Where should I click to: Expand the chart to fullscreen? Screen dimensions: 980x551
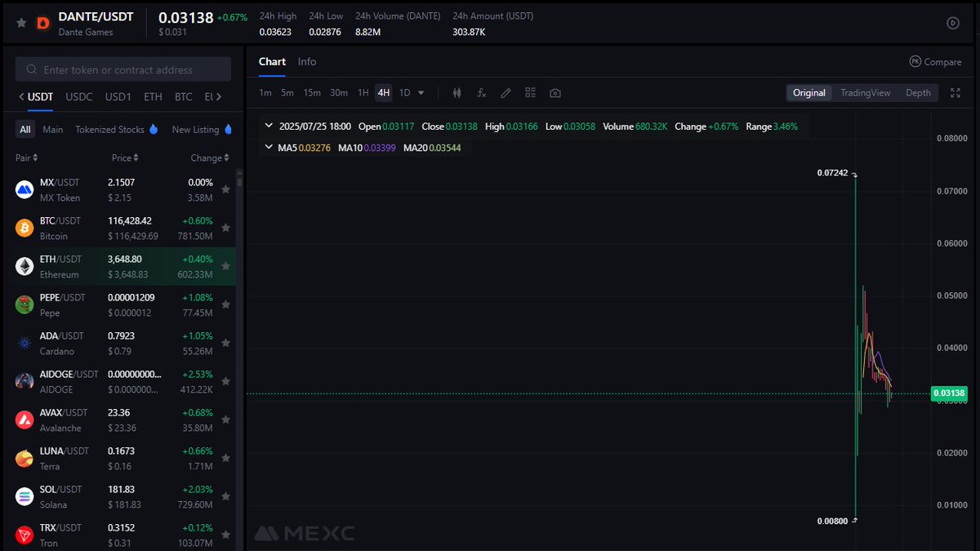(x=955, y=93)
